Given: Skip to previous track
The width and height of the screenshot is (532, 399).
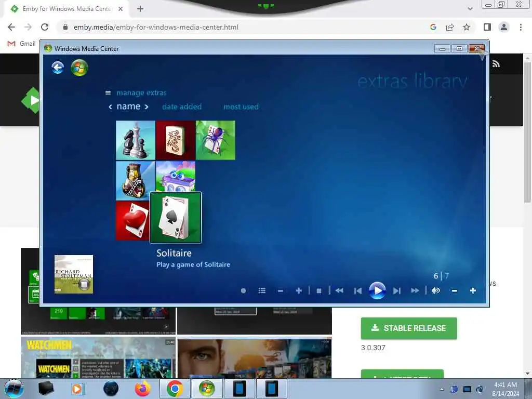Looking at the screenshot, I should click(357, 291).
